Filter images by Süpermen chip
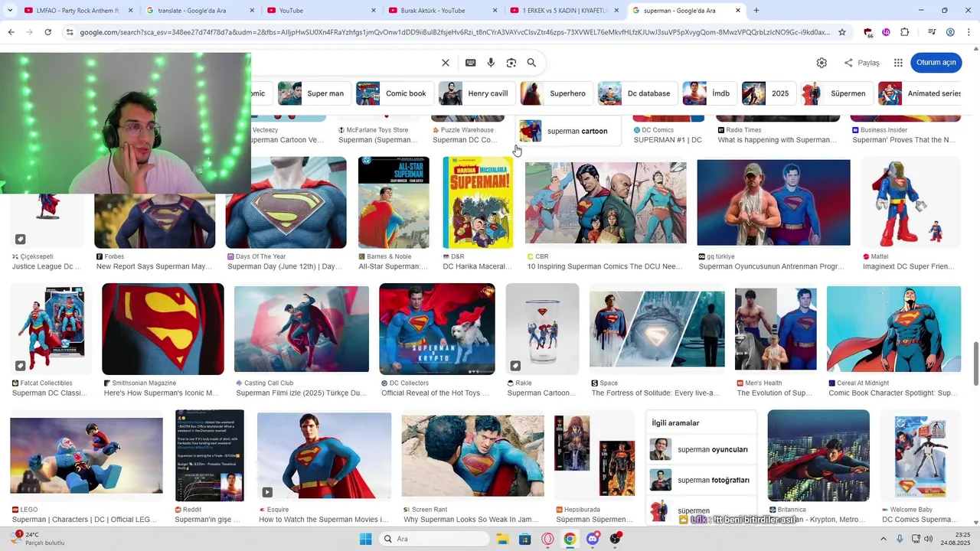This screenshot has height=551, width=980. click(x=836, y=93)
